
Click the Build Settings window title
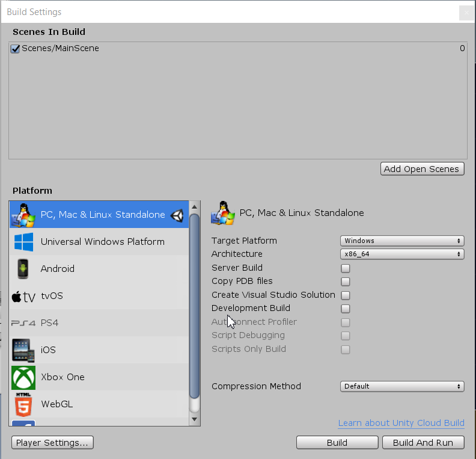click(34, 12)
